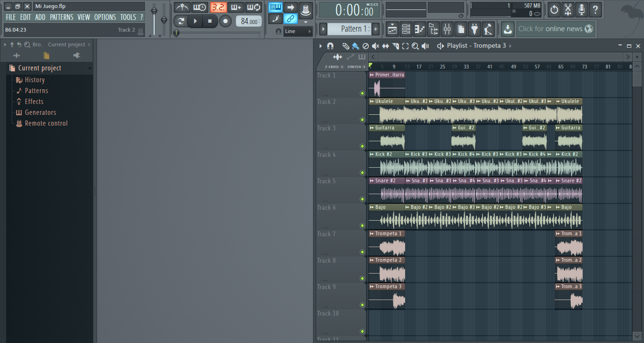Select the playlist Select tool
644x343 pixels.
(405, 46)
